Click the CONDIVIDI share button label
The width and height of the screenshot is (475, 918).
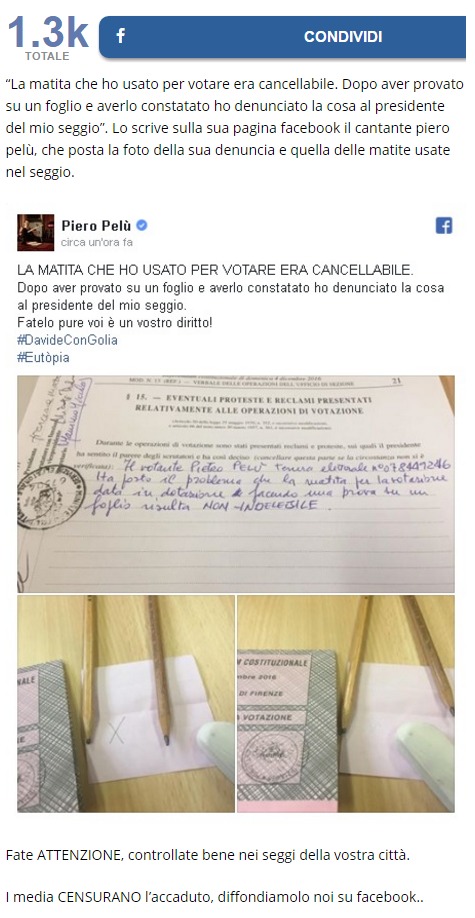343,37
